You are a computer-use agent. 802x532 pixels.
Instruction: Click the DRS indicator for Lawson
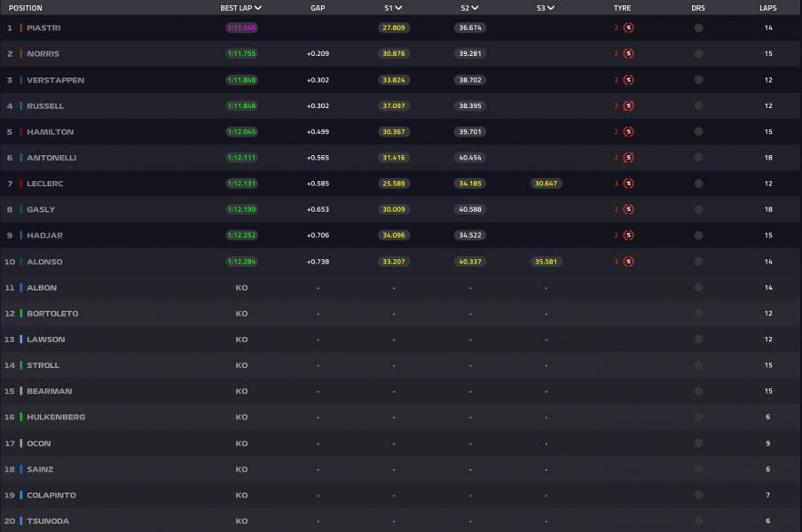(699, 340)
